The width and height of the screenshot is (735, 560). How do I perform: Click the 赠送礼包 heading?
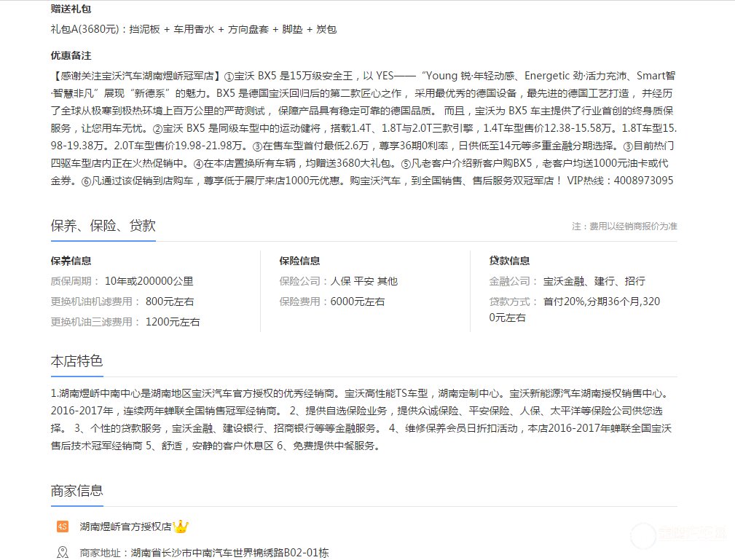pyautogui.click(x=71, y=9)
